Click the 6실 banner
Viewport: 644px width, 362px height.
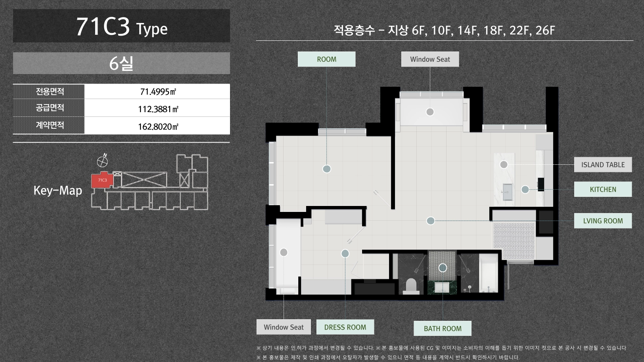(x=121, y=63)
